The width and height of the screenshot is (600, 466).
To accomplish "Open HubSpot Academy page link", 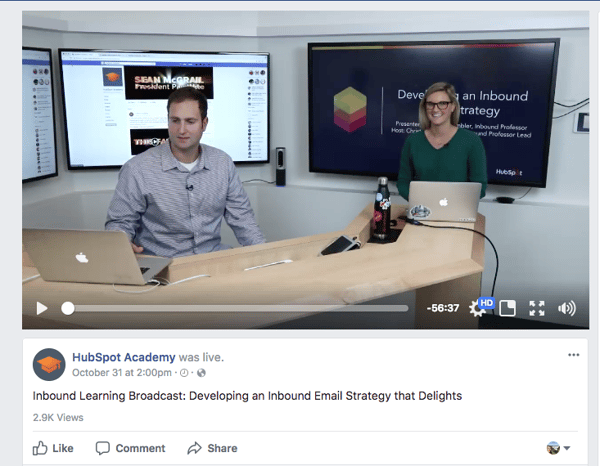I will pos(124,357).
